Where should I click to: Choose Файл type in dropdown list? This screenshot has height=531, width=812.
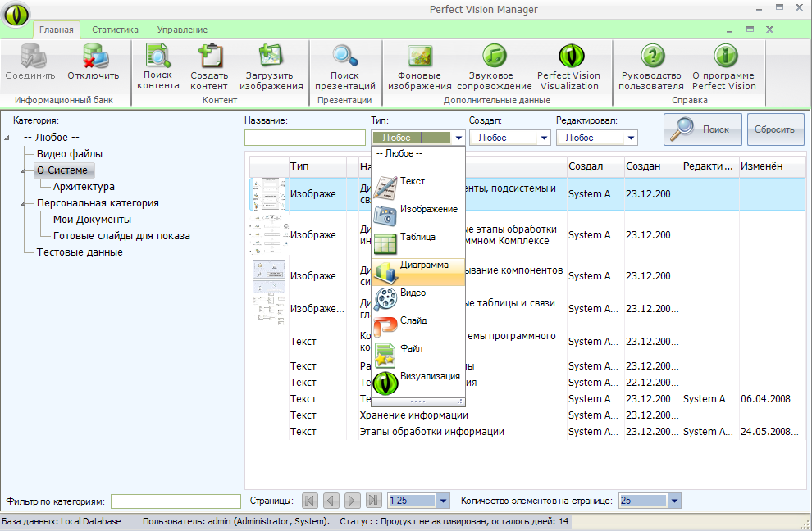(418, 356)
